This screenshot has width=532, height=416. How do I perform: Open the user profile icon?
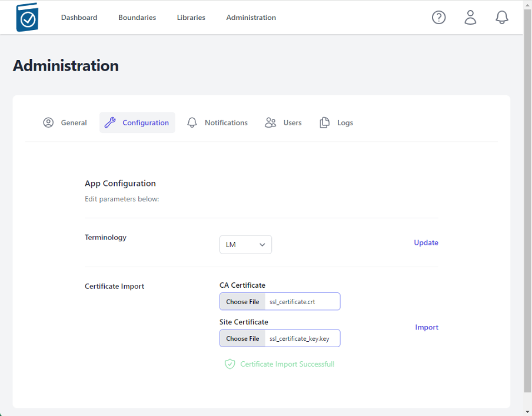[x=470, y=17]
